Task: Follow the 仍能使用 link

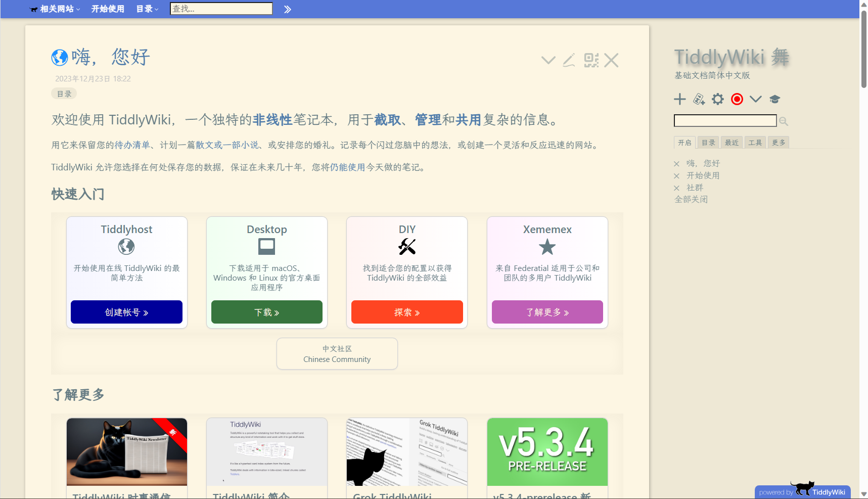Action: (348, 167)
